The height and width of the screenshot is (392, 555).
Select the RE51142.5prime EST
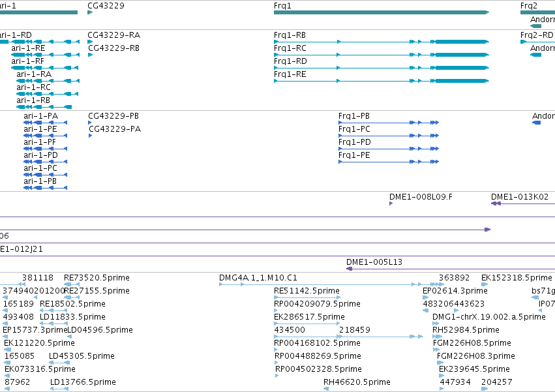307,297
